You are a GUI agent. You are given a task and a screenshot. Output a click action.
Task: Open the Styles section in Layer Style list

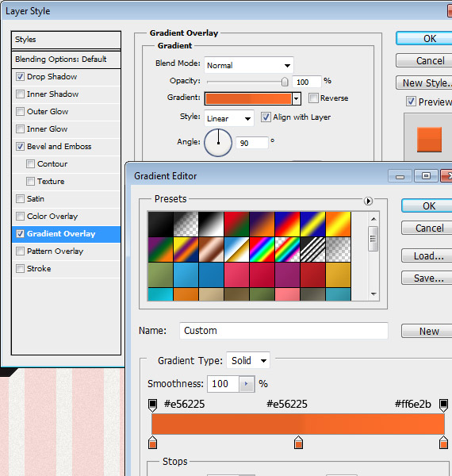coord(66,40)
